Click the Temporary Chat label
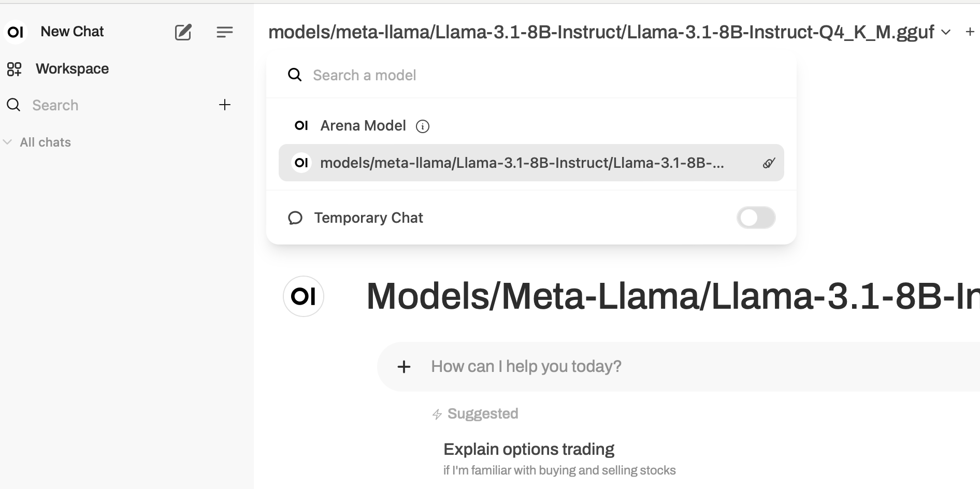The width and height of the screenshot is (980, 489). (x=368, y=218)
